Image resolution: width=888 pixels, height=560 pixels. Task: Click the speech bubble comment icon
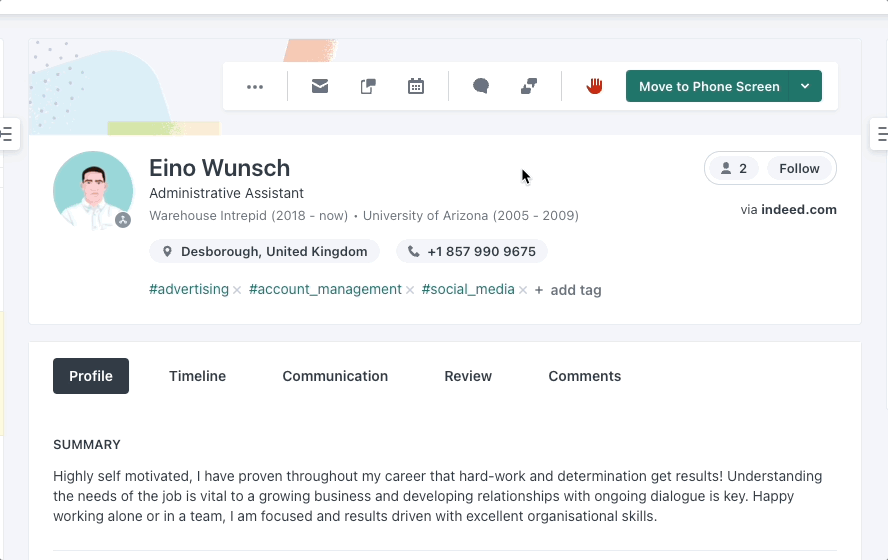[481, 87]
